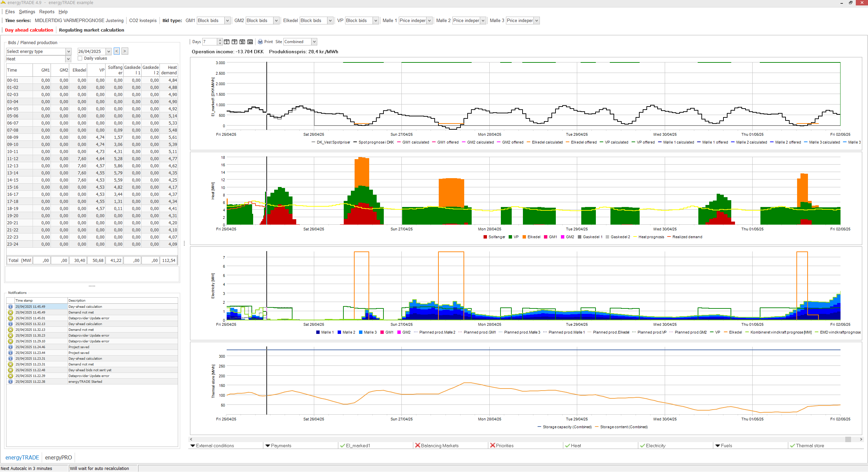Click the energyTRADE app icon in title bar

click(3, 2)
